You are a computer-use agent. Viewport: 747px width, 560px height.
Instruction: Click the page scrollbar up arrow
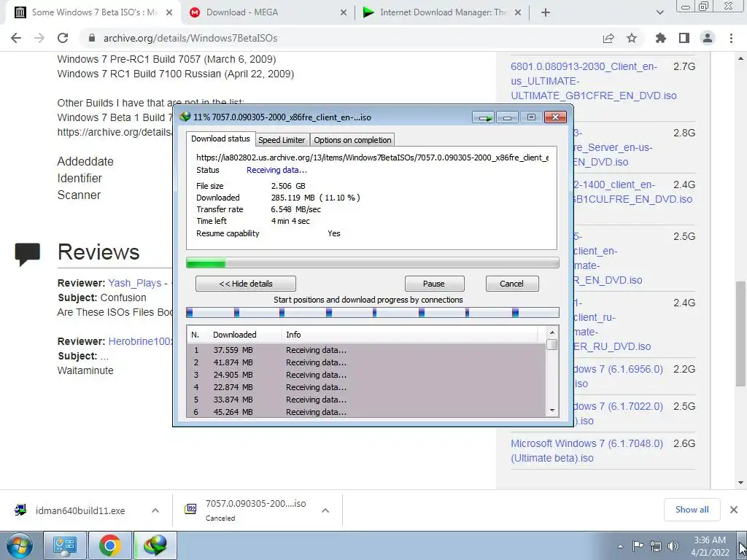point(740,58)
